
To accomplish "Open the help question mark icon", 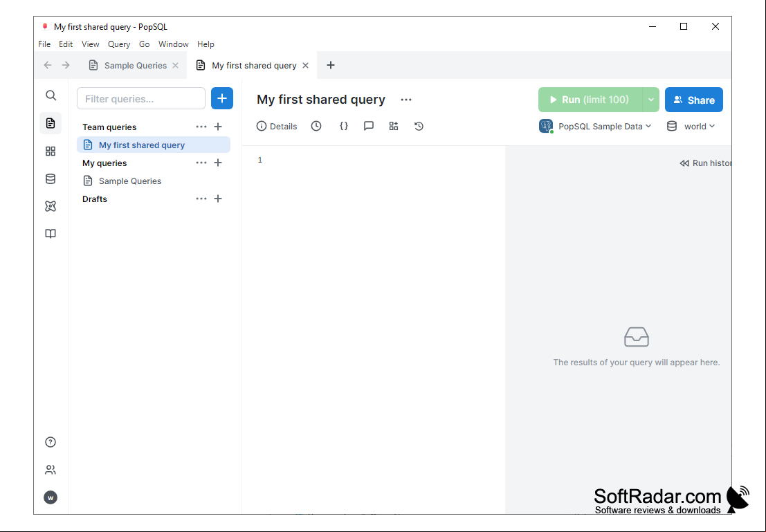I will coord(51,442).
